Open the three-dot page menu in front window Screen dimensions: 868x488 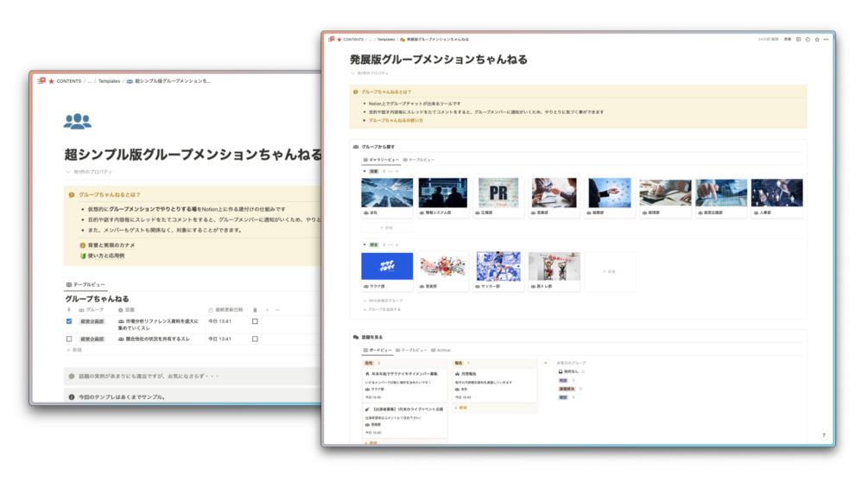(x=826, y=39)
